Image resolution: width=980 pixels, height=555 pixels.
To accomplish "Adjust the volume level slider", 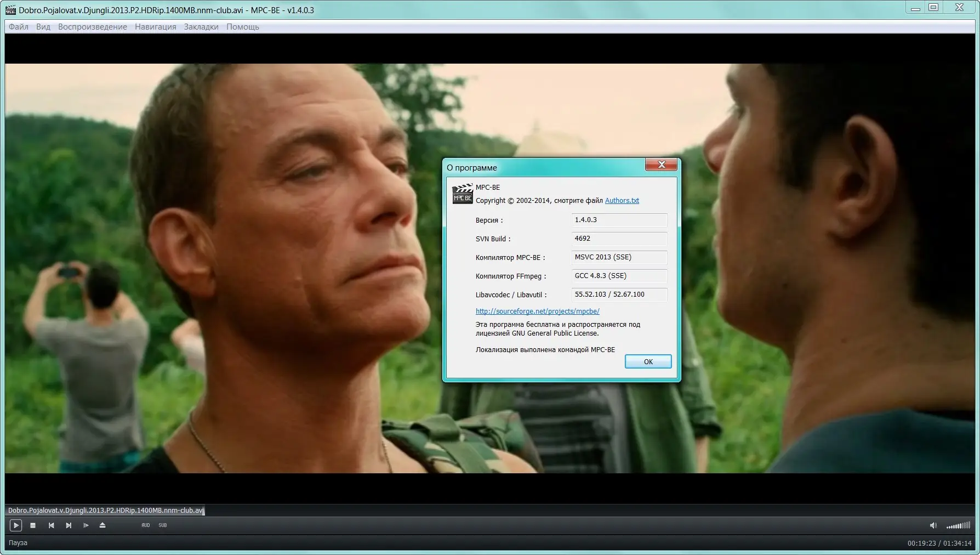I will point(959,525).
